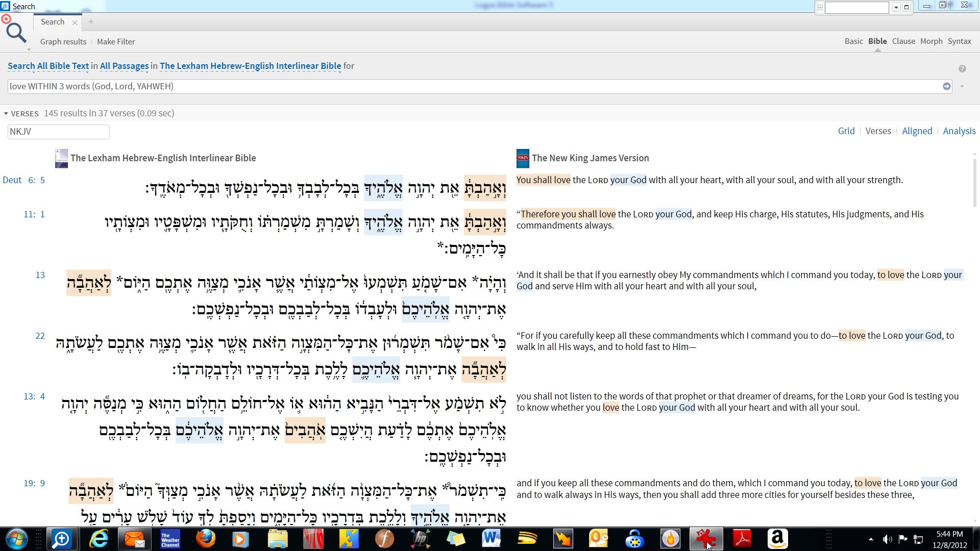Click Make Filter link

(x=116, y=42)
